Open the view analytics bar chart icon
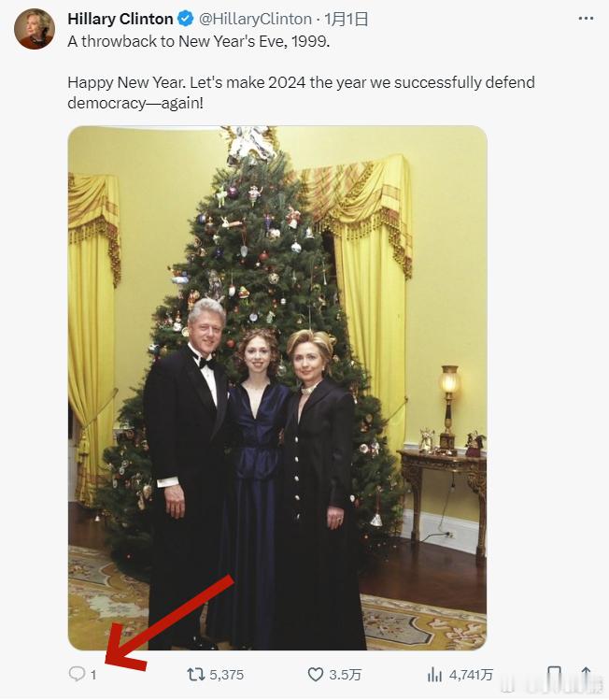The image size is (609, 700). pyautogui.click(x=434, y=675)
